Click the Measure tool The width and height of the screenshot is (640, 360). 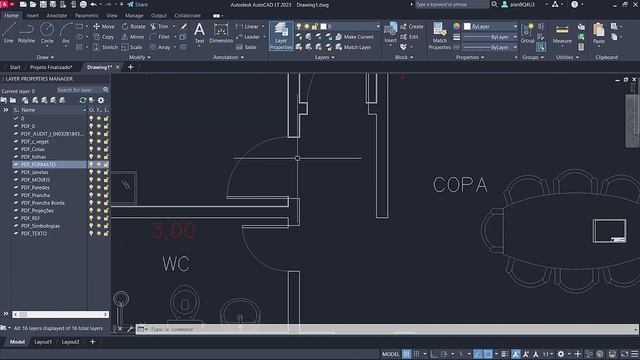click(562, 34)
